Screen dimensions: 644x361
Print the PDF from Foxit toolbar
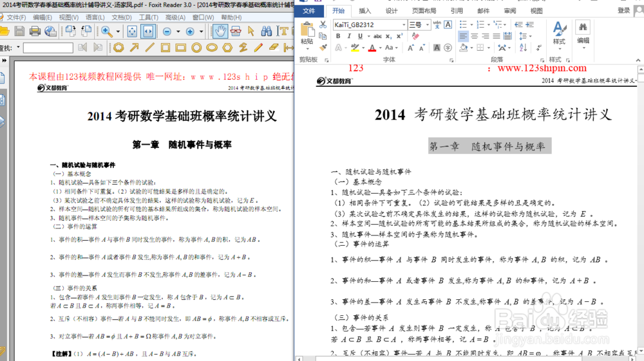tap(35, 31)
